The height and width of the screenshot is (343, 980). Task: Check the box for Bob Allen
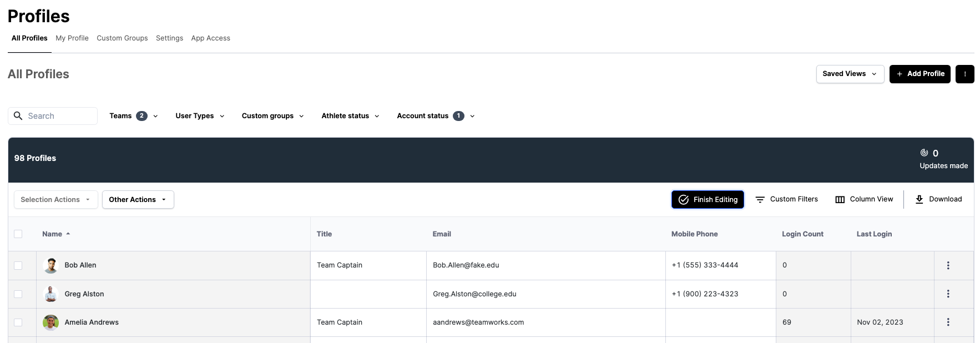18,265
